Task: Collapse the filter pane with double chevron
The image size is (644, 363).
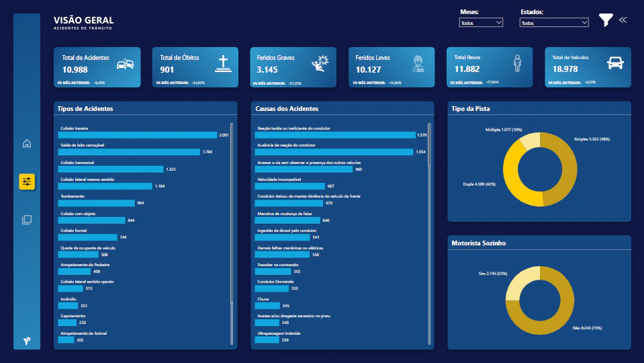Action: pyautogui.click(x=623, y=19)
